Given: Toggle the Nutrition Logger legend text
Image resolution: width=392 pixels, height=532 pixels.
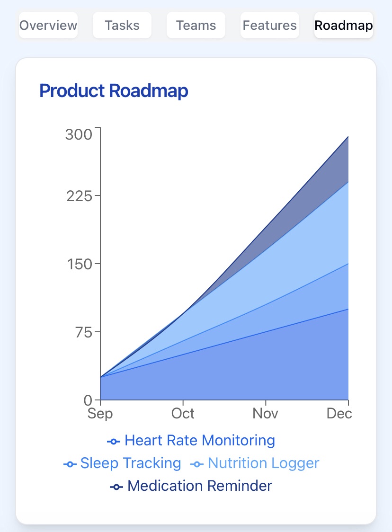Looking at the screenshot, I should [263, 463].
